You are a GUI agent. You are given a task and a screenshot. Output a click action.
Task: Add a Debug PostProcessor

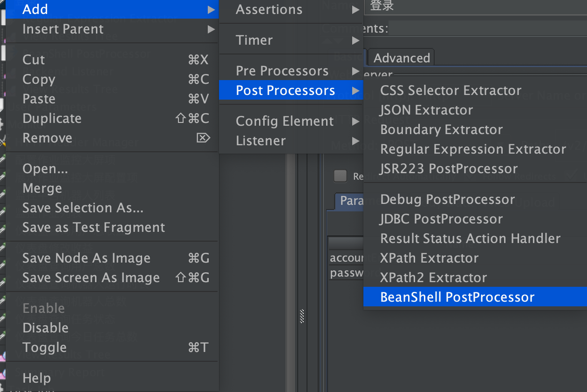475,199
